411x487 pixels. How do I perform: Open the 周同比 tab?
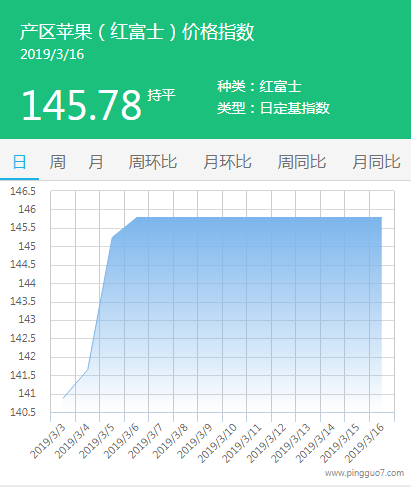[x=302, y=162]
